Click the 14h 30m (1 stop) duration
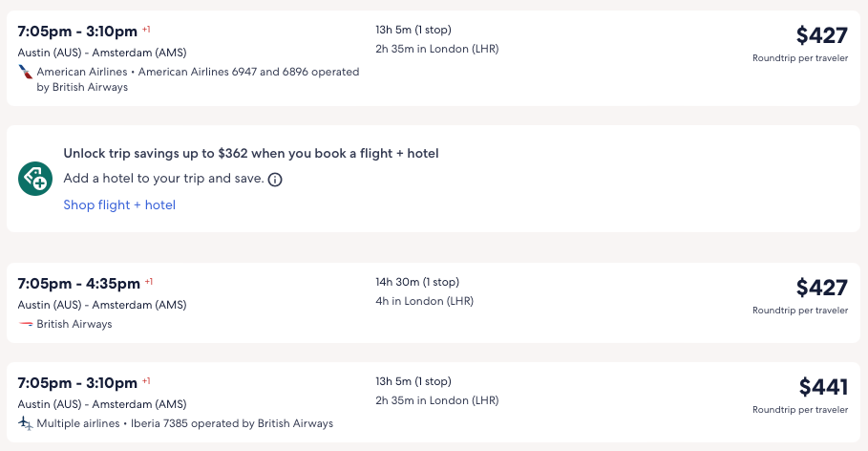 (x=417, y=282)
